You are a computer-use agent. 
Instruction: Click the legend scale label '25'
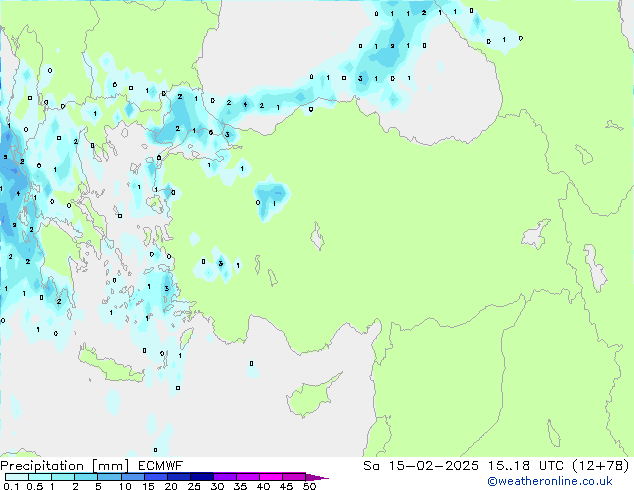coord(194,486)
